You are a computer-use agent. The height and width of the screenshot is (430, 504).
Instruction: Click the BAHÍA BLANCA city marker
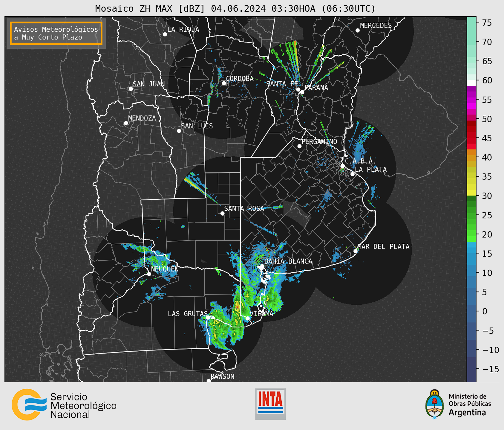(x=262, y=266)
